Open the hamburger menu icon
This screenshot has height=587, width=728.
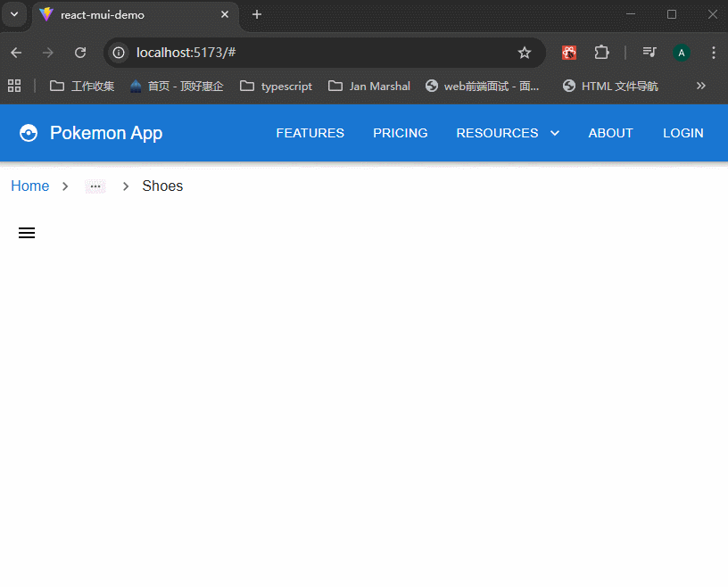(27, 233)
